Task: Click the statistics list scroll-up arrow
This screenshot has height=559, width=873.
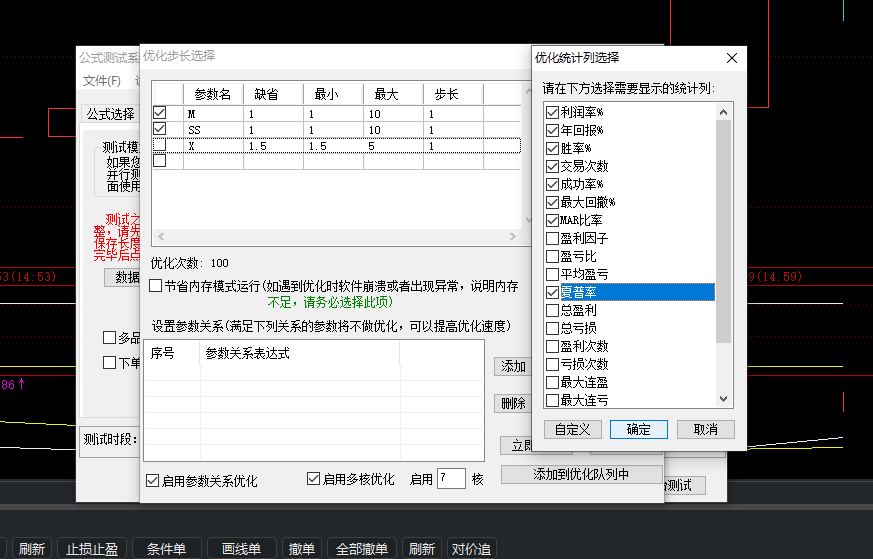Action: [x=724, y=111]
